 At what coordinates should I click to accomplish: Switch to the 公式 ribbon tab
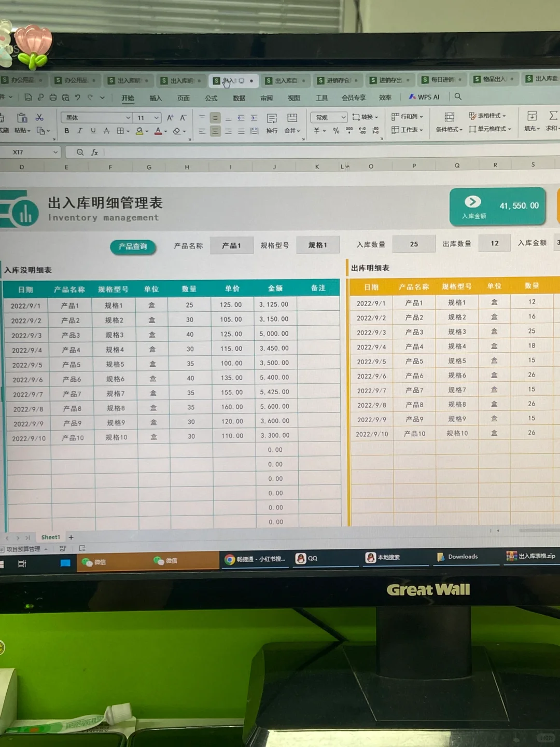211,98
